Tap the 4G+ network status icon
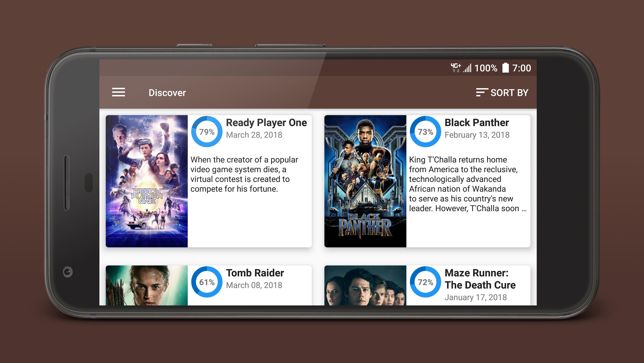 coord(456,68)
